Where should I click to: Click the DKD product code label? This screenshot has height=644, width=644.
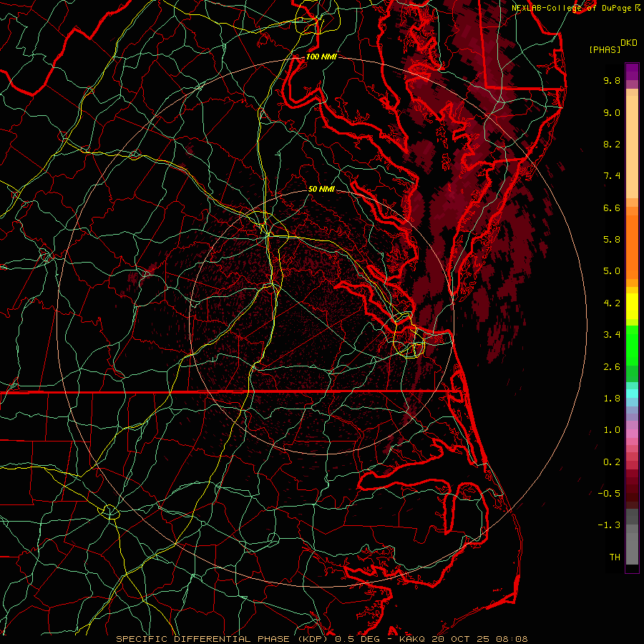coord(629,43)
